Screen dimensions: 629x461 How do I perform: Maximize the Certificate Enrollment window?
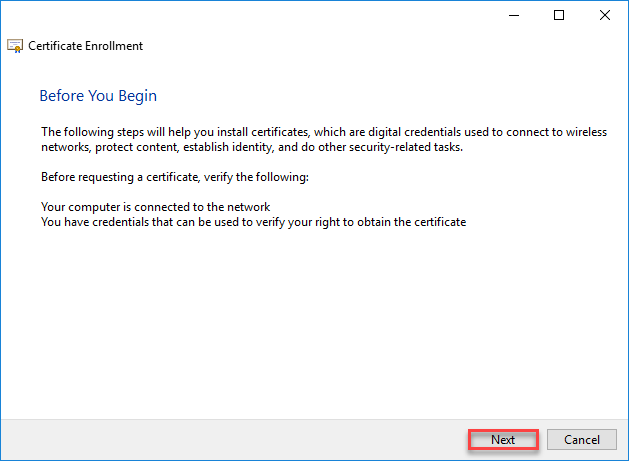[559, 15]
